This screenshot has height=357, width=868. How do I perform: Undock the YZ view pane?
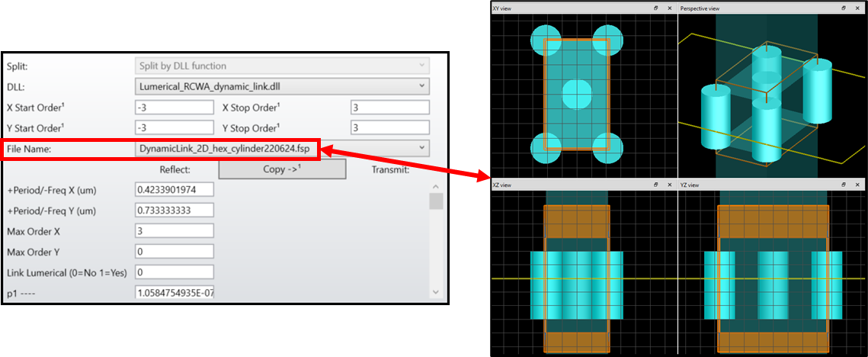point(843,185)
